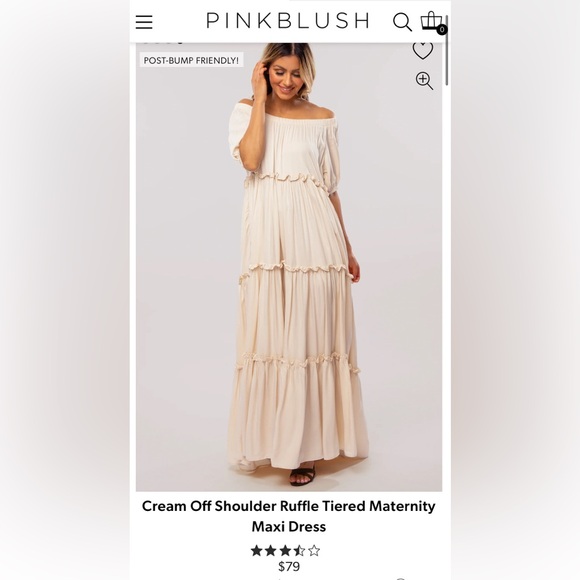This screenshot has height=580, width=580.
Task: Zoom product image with plus magnifier icon
Action: (424, 81)
